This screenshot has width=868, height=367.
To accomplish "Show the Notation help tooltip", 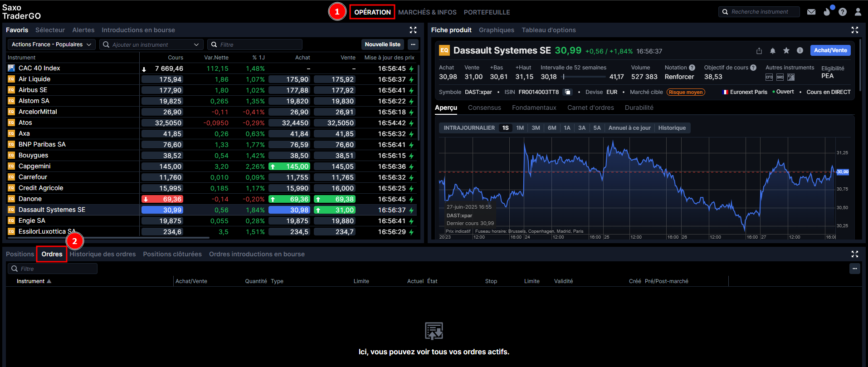I will (692, 68).
